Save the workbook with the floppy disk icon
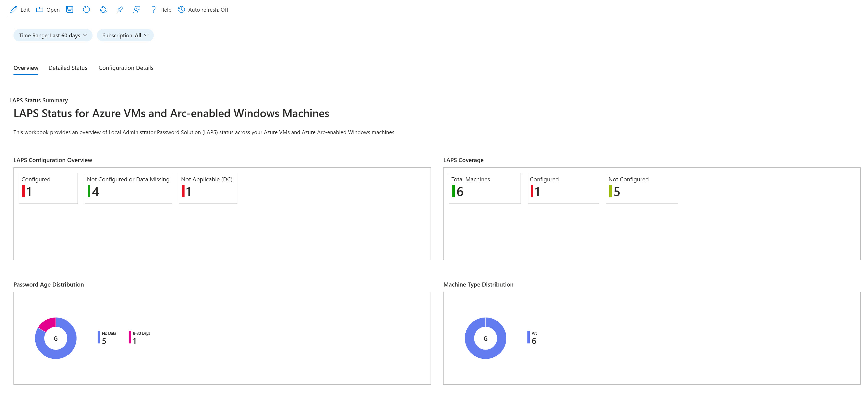Viewport: 868px width, 394px height. coord(70,10)
